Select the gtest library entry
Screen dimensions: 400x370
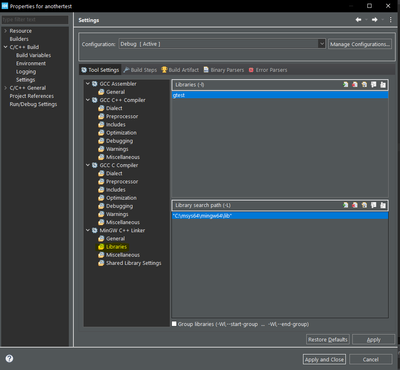pos(280,95)
